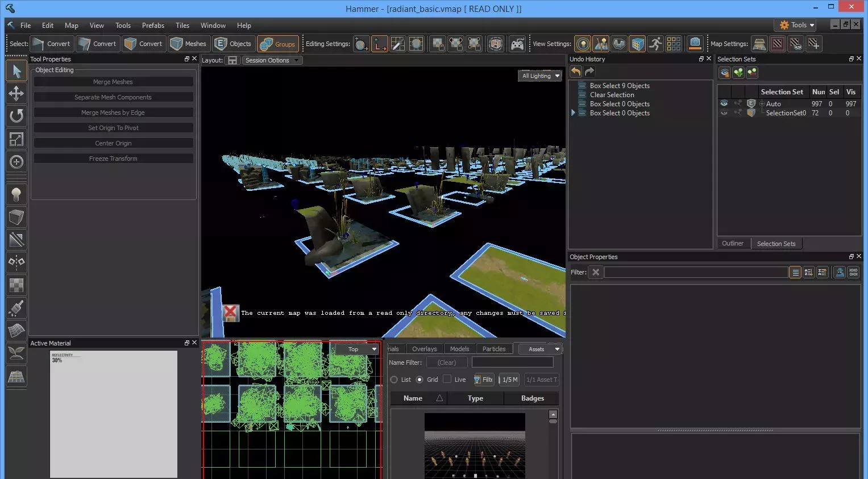The image size is (868, 479).
Task: Click the running figure icon in View Settings
Action: tap(655, 44)
